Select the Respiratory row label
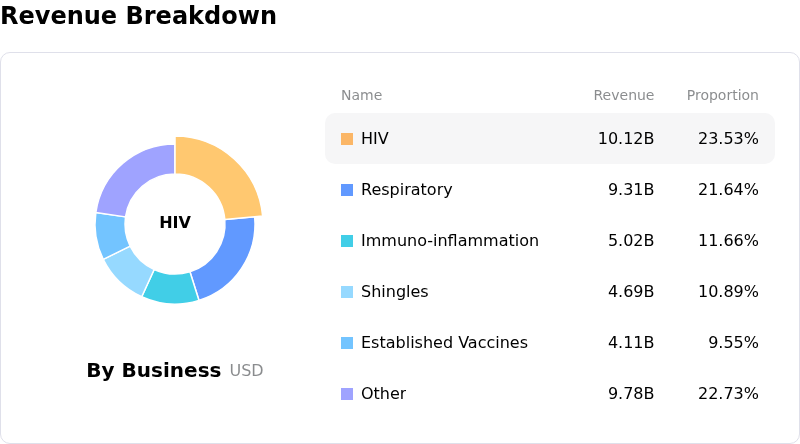The width and height of the screenshot is (800, 444). [406, 190]
